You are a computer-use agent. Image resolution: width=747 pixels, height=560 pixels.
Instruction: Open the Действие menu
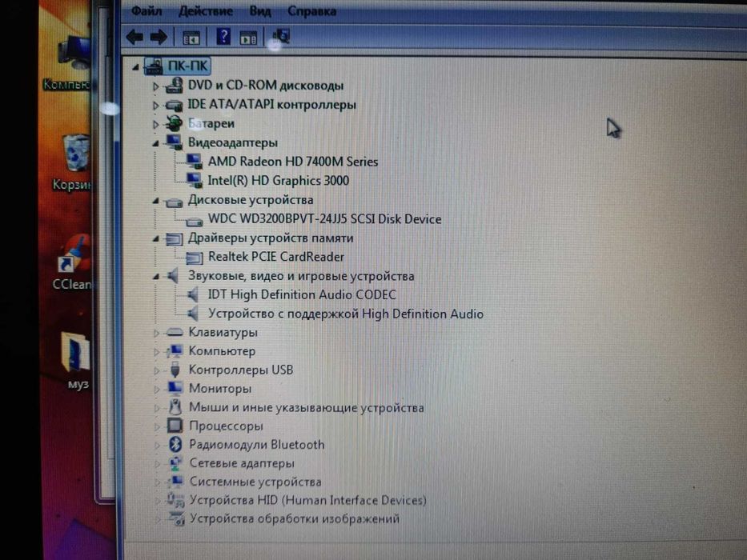pos(206,11)
